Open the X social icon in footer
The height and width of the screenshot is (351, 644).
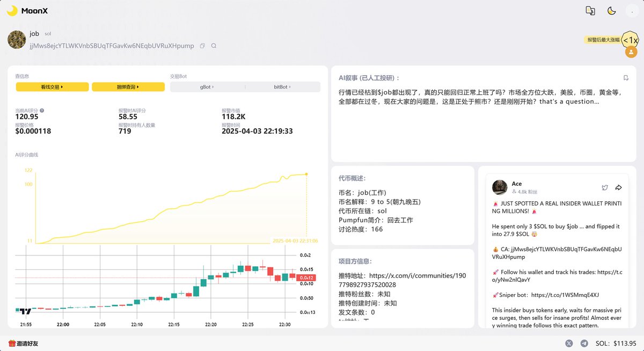569,343
